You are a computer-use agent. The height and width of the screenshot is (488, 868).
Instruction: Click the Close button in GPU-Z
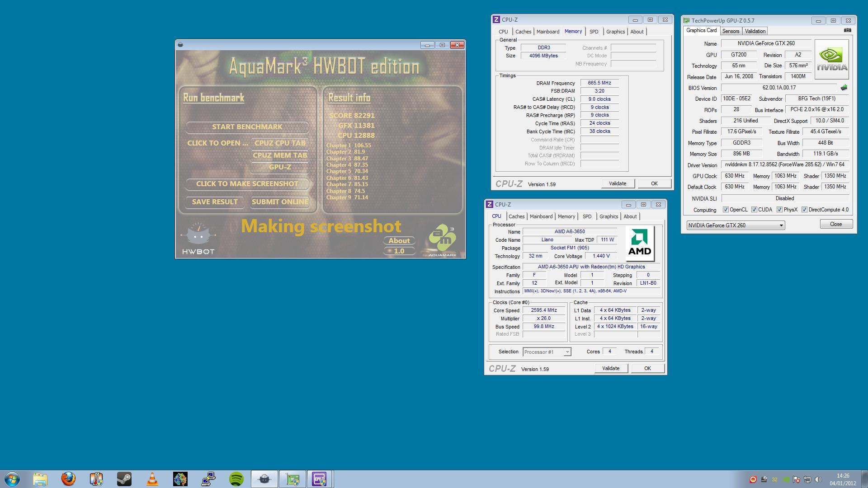836,224
